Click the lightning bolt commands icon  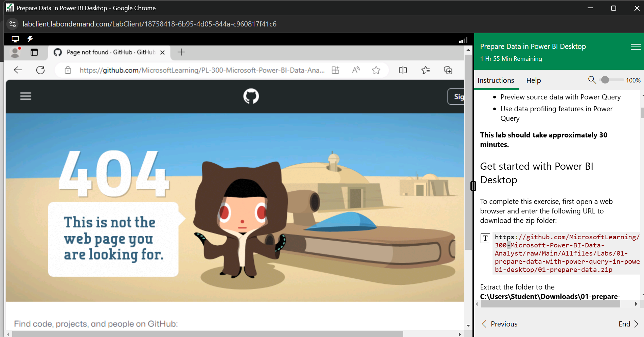click(30, 39)
